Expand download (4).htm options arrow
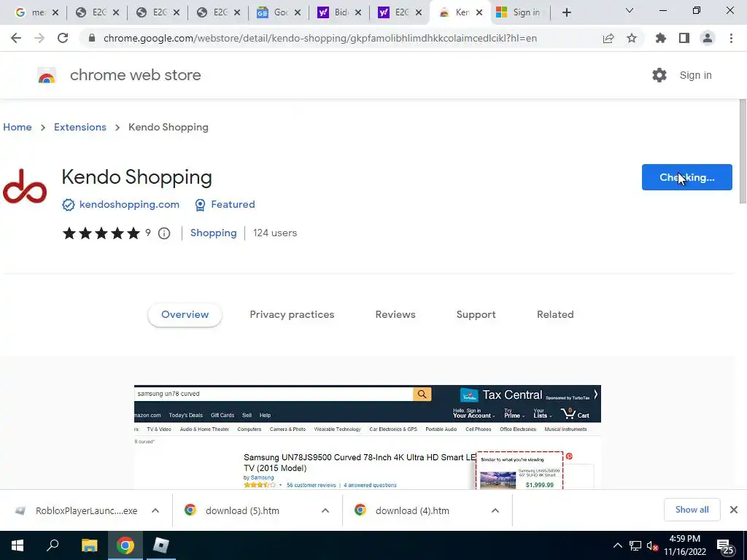This screenshot has width=747, height=560. pos(495,510)
